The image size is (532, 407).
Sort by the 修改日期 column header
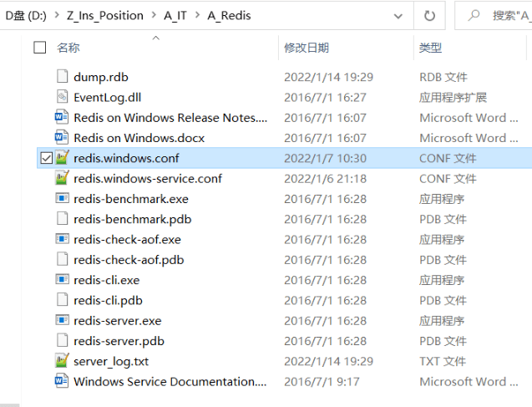tap(307, 48)
